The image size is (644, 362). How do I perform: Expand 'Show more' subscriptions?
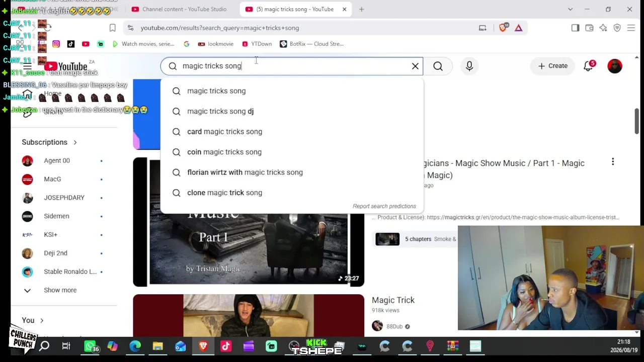click(63, 290)
